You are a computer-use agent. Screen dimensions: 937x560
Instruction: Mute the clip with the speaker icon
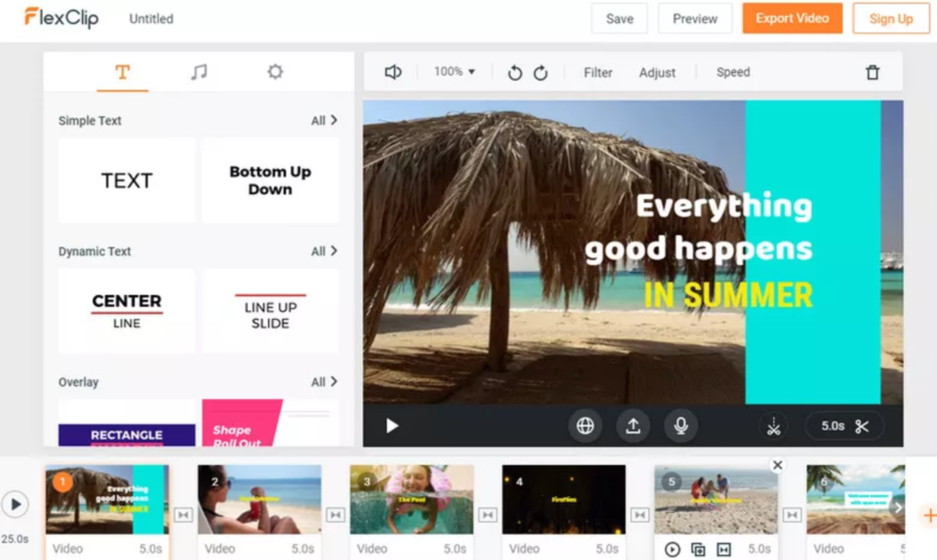pos(393,72)
